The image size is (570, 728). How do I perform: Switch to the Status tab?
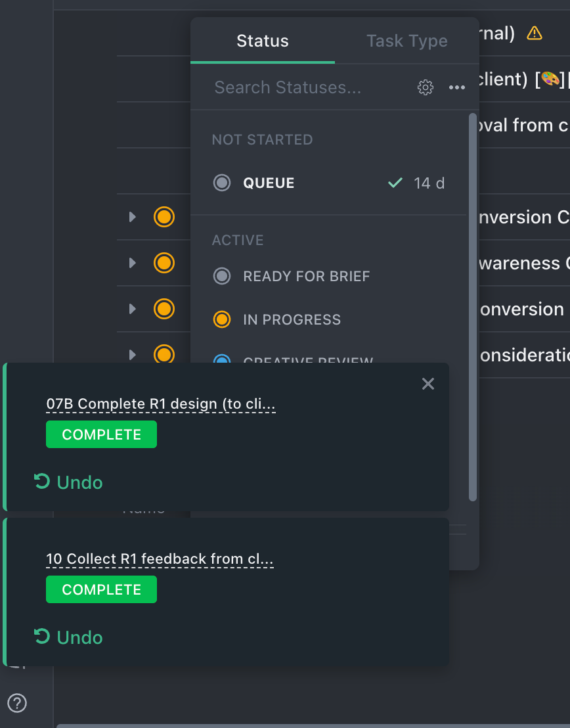(x=263, y=41)
